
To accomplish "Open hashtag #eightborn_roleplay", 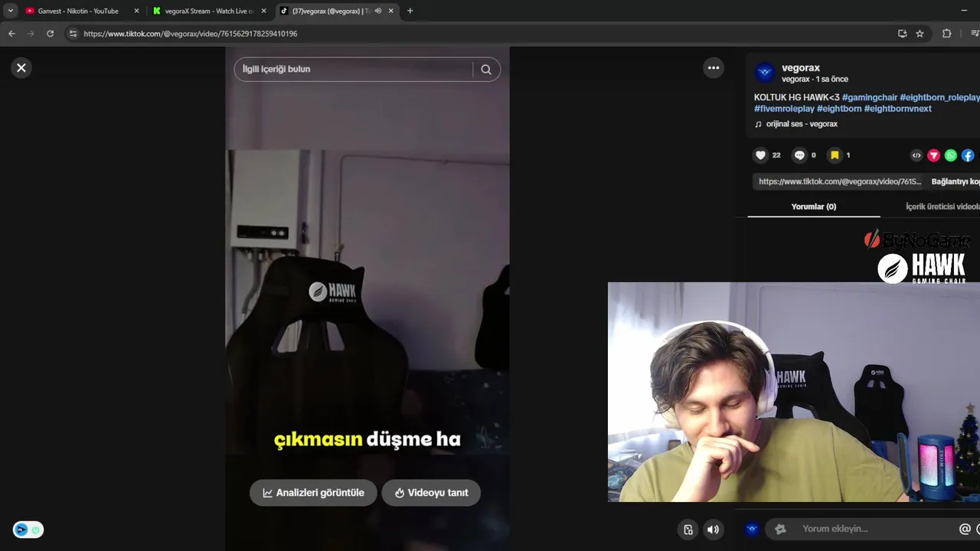I will click(x=939, y=97).
